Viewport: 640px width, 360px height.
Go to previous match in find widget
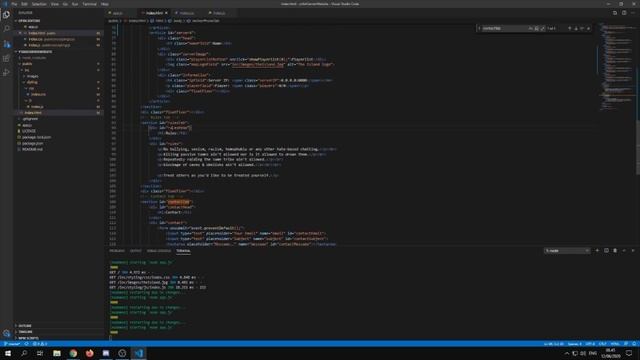click(569, 29)
